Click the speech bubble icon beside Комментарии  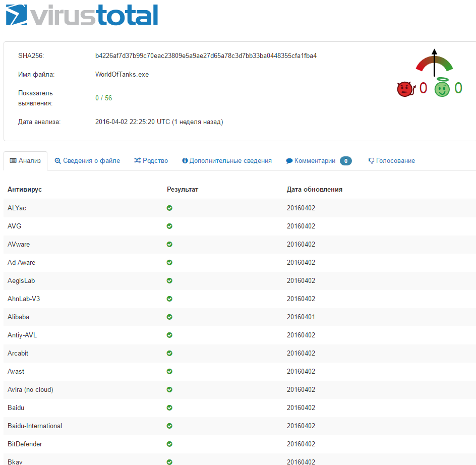click(x=289, y=161)
